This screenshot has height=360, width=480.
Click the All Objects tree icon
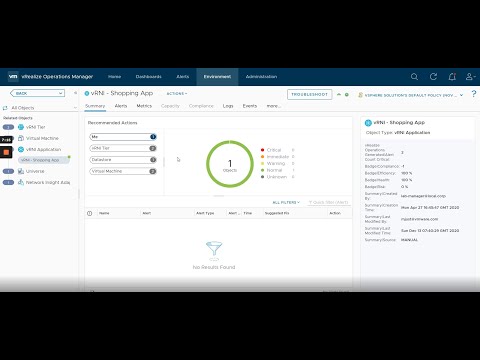(5, 108)
